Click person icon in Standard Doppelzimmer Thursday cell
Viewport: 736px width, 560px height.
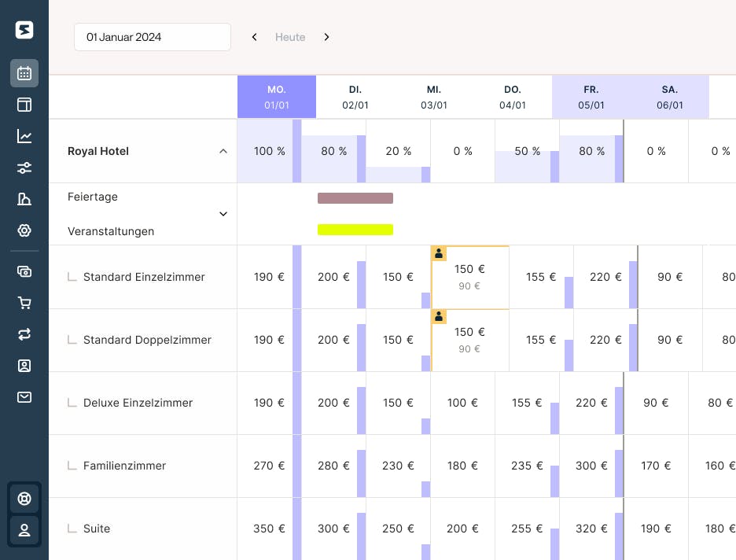coord(439,316)
